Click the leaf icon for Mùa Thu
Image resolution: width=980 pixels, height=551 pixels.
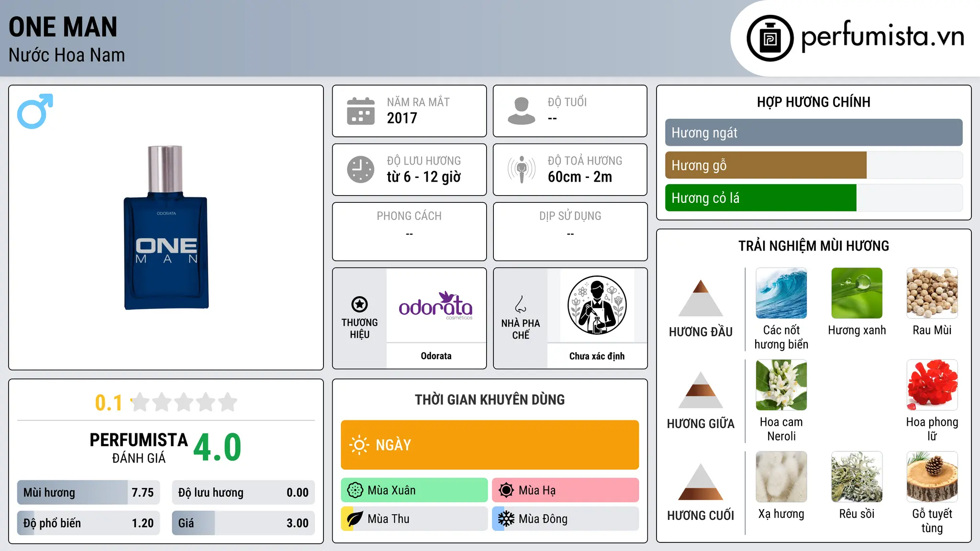(x=355, y=519)
